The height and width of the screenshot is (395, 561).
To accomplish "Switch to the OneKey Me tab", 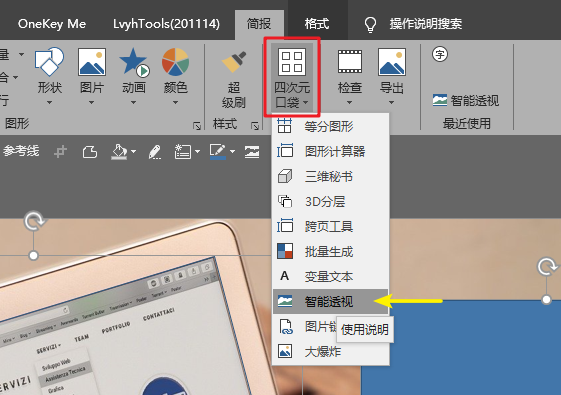I will point(52,24).
